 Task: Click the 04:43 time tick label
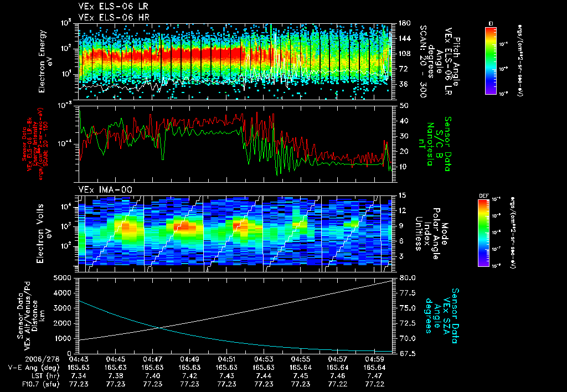click(79, 360)
